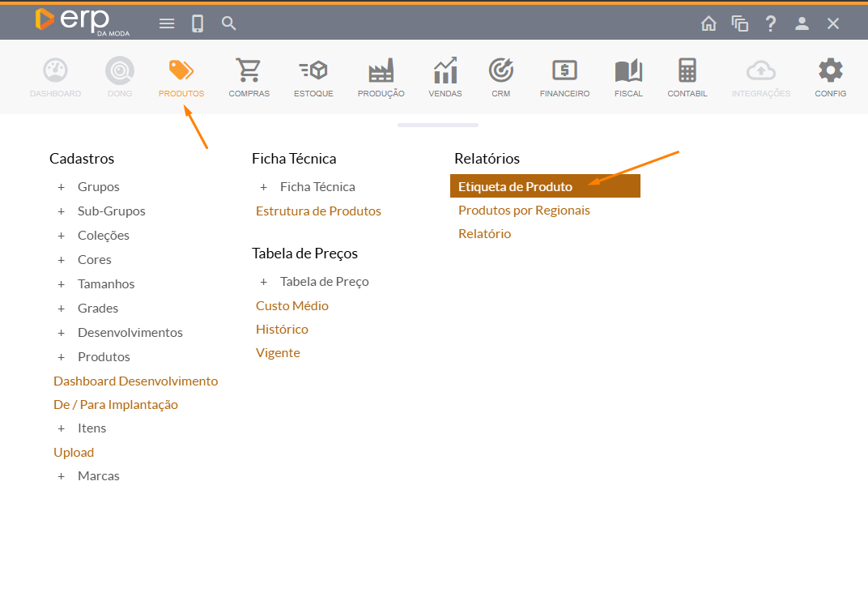Screen dimensions: 868x592
Task: Click the gray handle bar below modules
Action: point(437,125)
